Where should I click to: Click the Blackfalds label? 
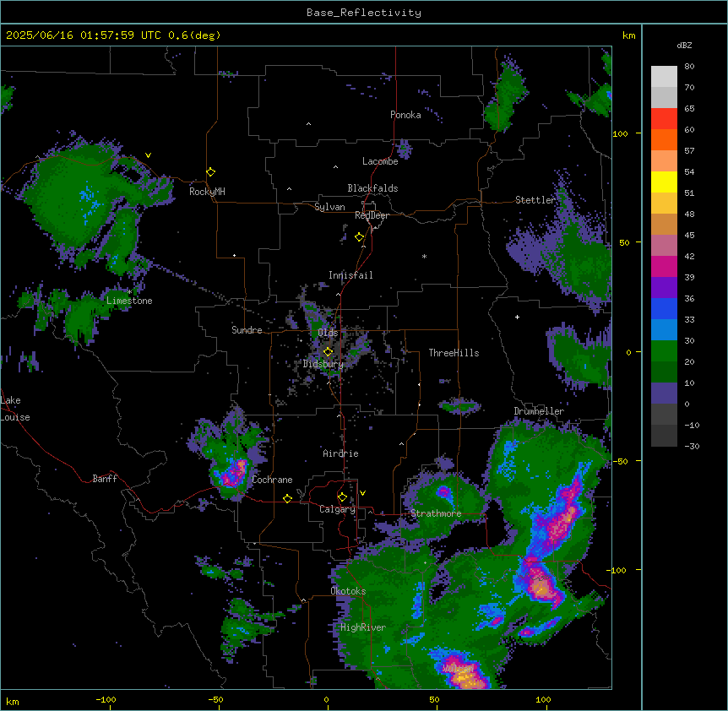[372, 188]
